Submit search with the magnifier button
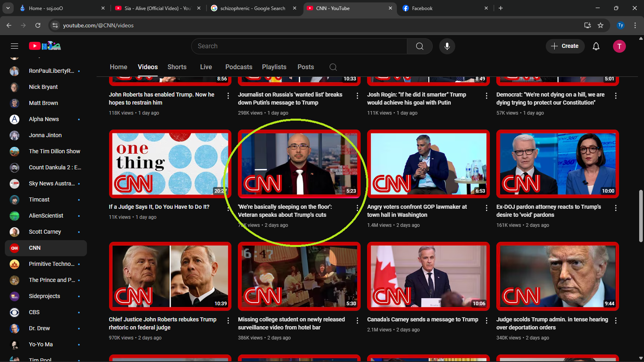The height and width of the screenshot is (362, 644). pos(419,46)
